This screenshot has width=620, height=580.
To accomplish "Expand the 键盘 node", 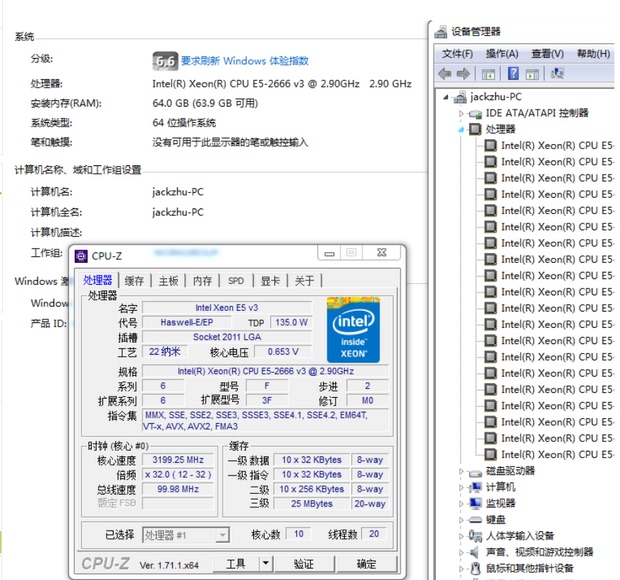I will (461, 520).
